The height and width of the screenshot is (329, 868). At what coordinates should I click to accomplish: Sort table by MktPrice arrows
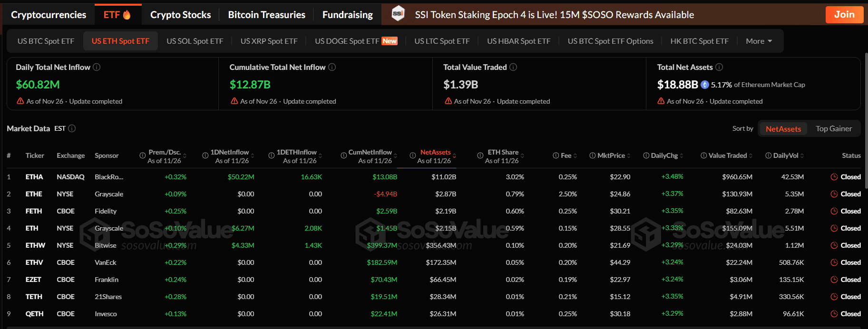629,155
